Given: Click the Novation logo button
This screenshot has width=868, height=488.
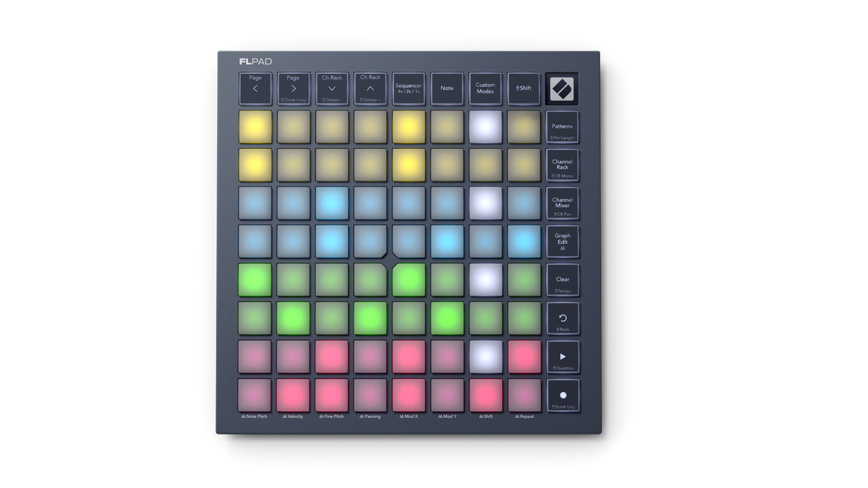Looking at the screenshot, I should coord(563,88).
